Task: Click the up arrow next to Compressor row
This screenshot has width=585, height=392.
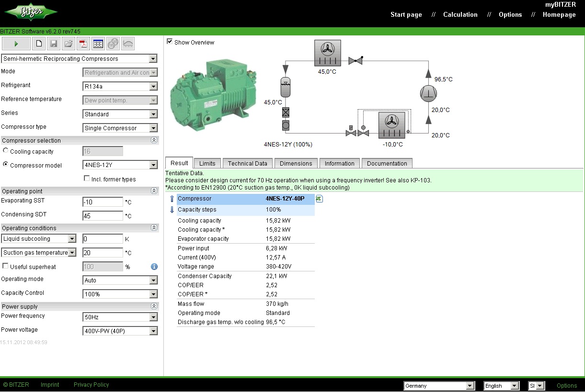Action: coord(172,199)
